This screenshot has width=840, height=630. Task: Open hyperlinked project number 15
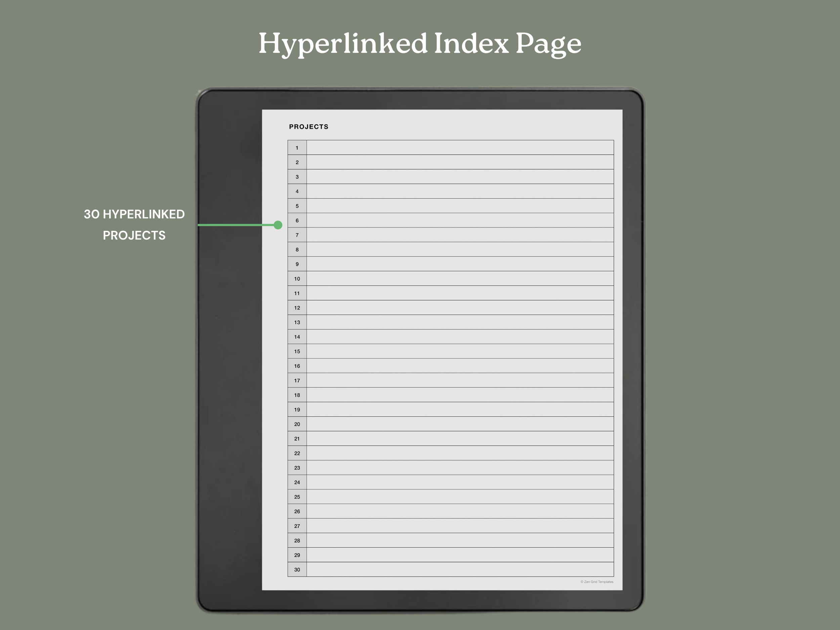pos(297,352)
